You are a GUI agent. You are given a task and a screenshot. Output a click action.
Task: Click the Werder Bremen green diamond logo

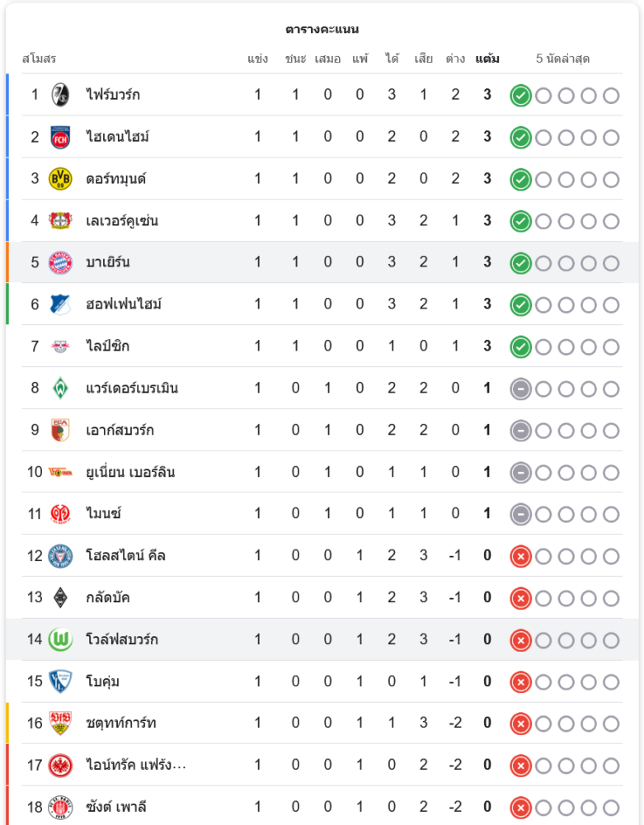tap(60, 388)
